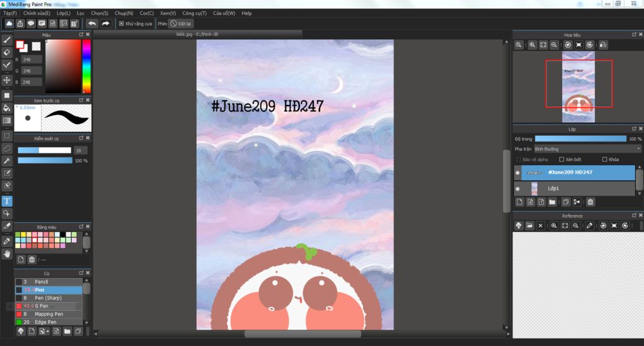Undock the Bảng màu palette panel
644x346 pixels.
pos(81,226)
